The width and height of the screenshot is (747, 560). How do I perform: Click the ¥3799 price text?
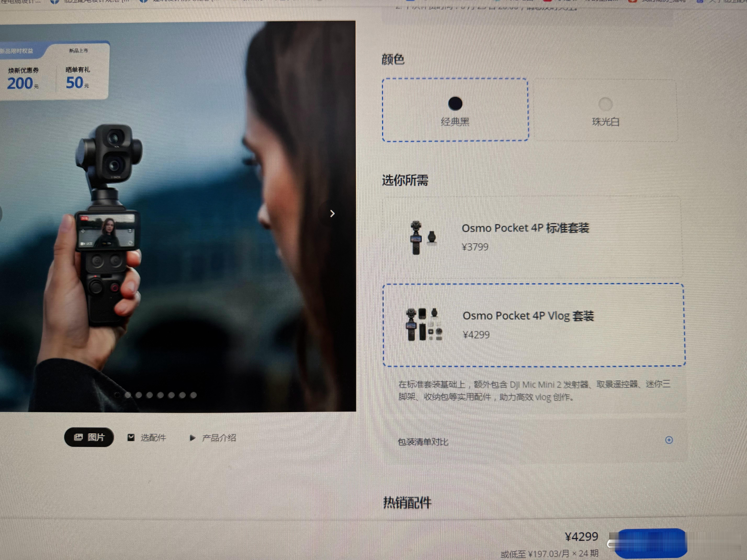tap(475, 247)
